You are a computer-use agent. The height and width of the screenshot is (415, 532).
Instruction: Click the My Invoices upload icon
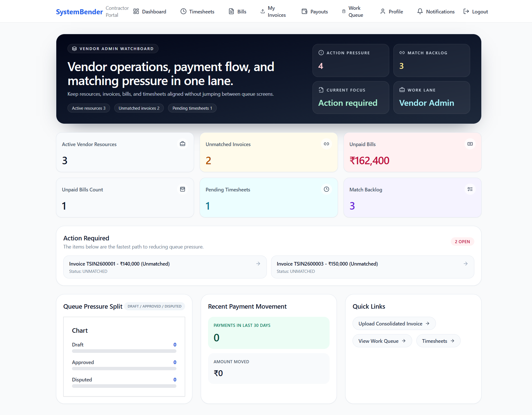coord(263,11)
